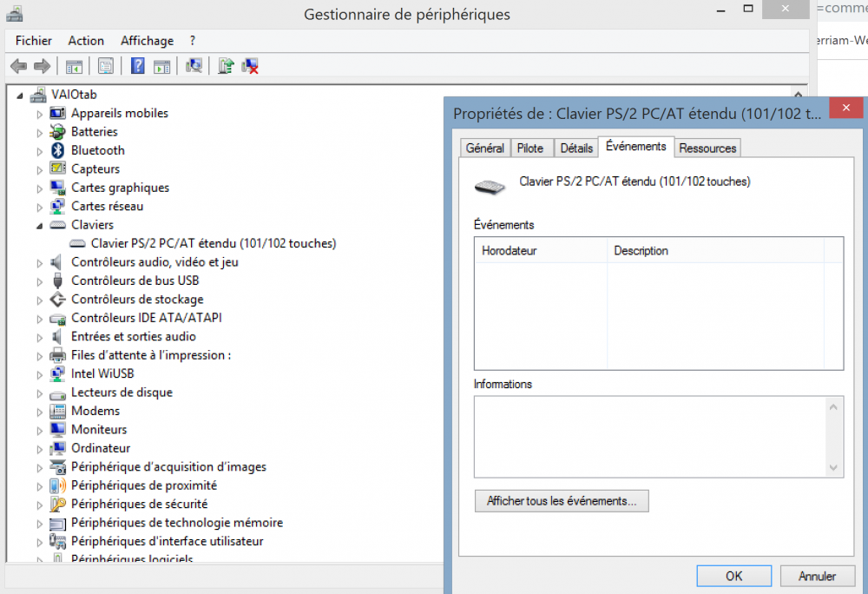
Task: Click the Update driver toolbar icon
Action: tap(226, 66)
